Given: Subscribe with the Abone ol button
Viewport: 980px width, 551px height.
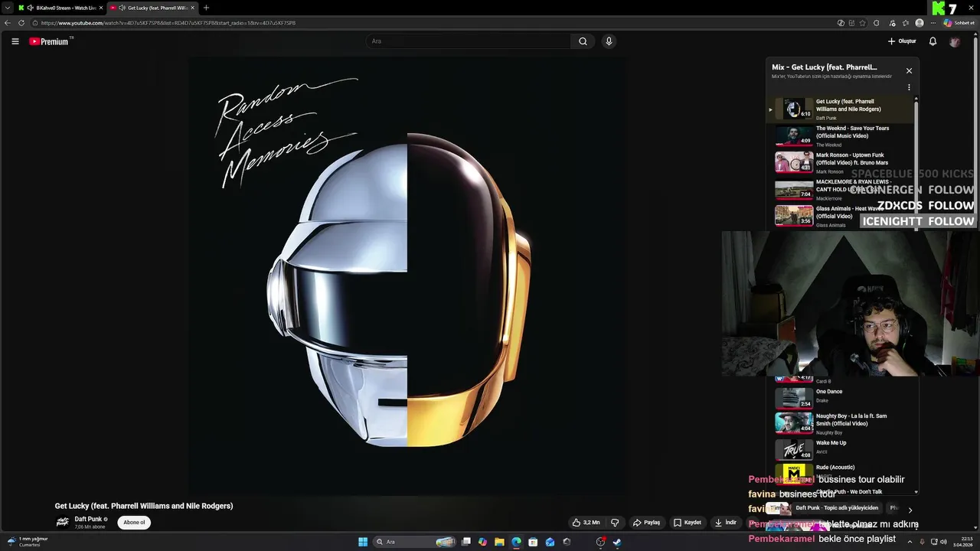Looking at the screenshot, I should point(134,523).
